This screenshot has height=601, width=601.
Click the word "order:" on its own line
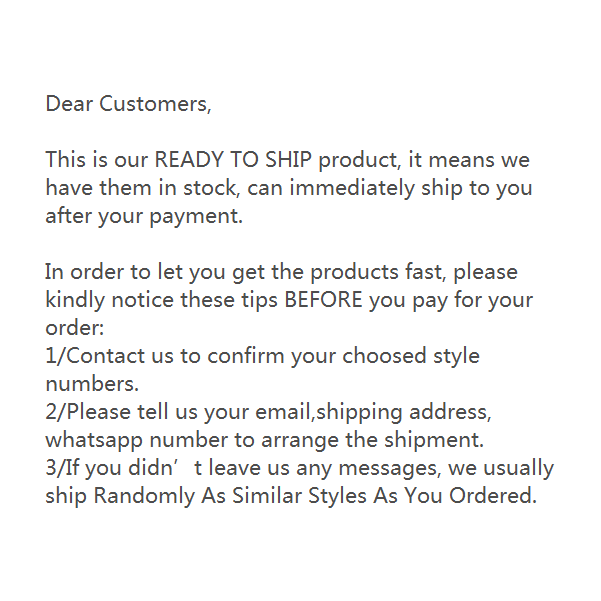(75, 328)
